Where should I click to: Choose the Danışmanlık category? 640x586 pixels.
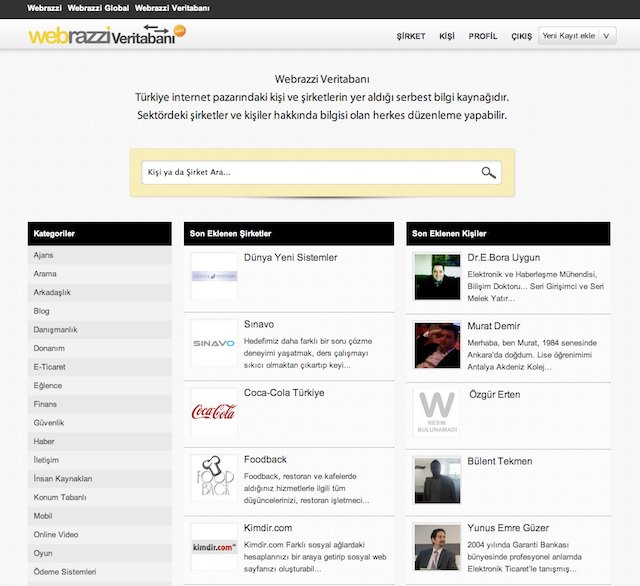coord(56,329)
